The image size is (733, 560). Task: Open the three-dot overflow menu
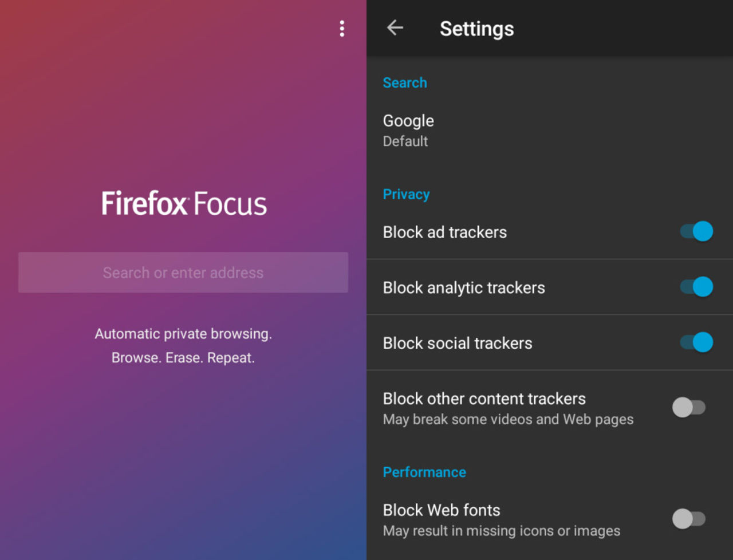click(x=342, y=29)
